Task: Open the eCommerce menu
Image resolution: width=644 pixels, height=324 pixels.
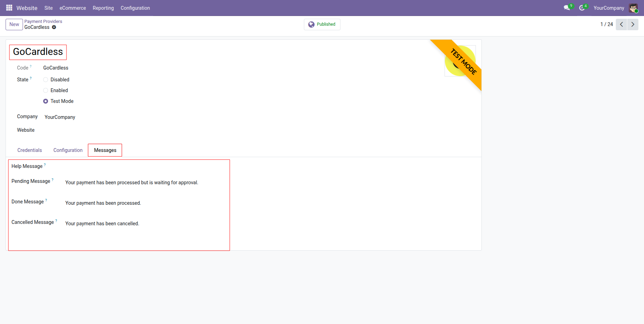Action: tap(73, 8)
